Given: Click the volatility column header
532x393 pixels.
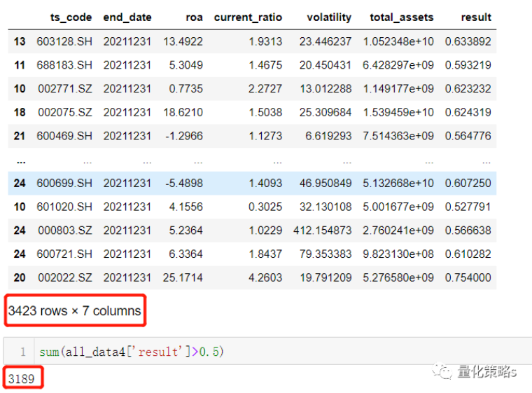Looking at the screenshot, I should 329,18.
